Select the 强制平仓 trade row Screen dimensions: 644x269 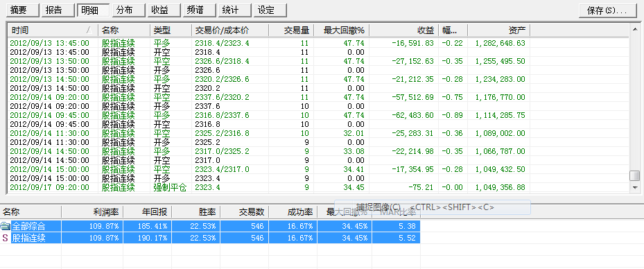coord(318,188)
